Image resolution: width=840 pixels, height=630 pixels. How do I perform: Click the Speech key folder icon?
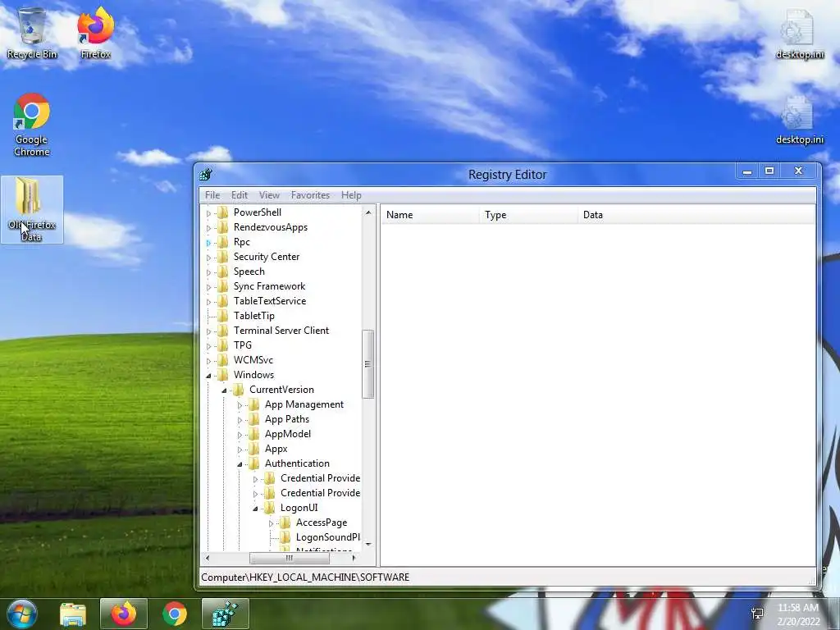point(222,271)
